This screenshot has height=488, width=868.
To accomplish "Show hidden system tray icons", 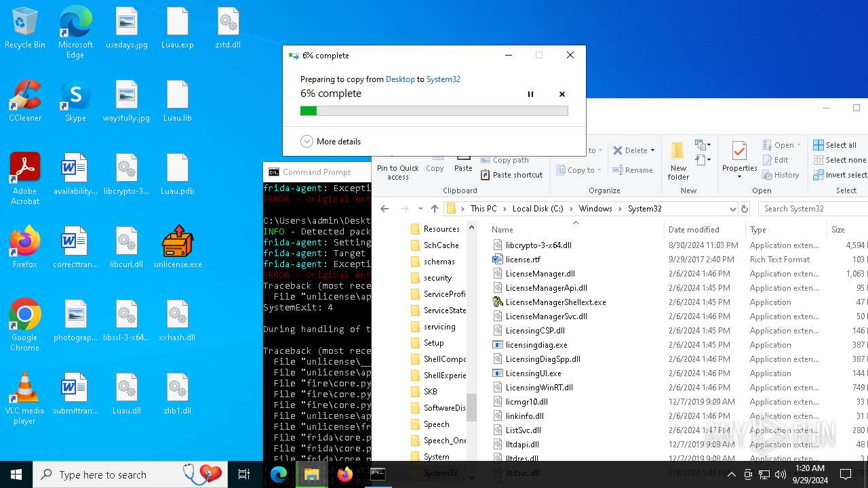I will [731, 474].
